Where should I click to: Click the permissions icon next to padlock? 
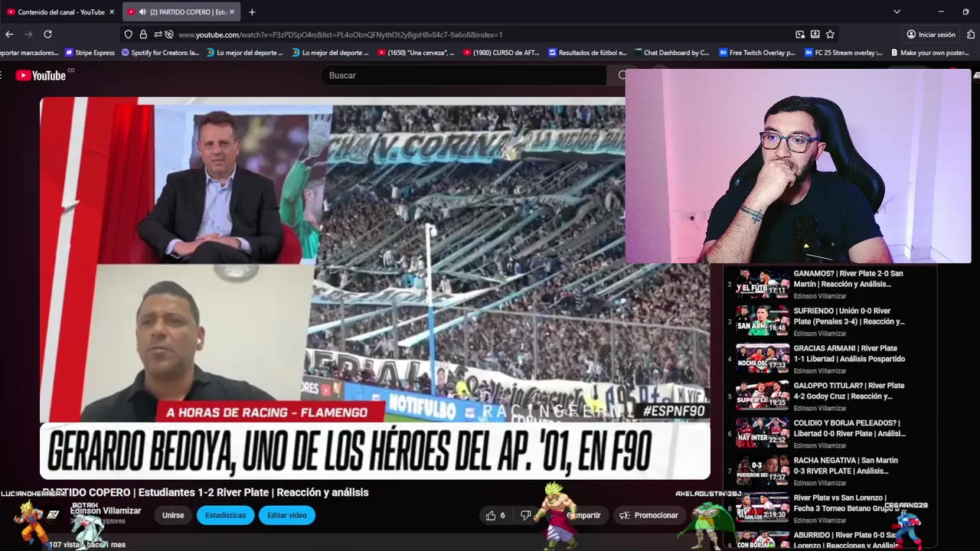click(158, 34)
